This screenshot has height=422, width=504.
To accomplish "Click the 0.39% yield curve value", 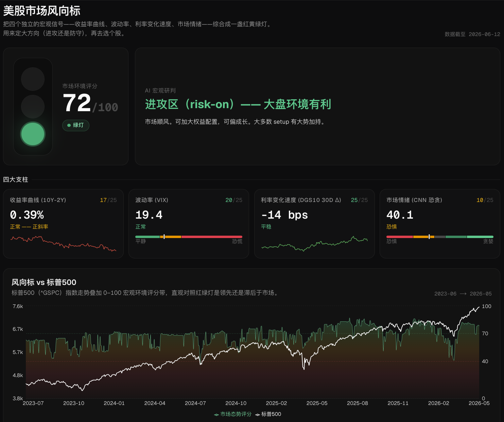I will coord(27,215).
